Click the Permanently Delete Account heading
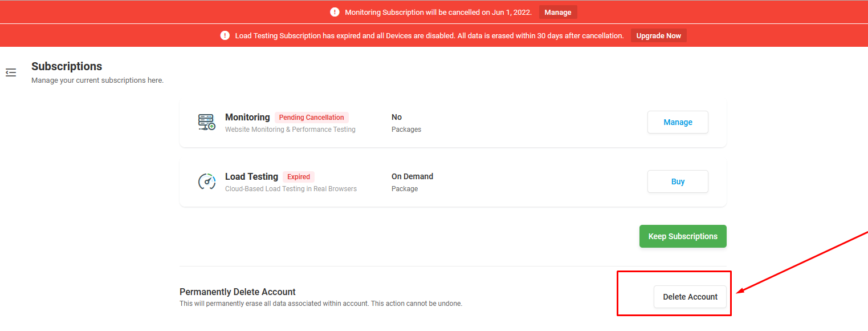This screenshot has height=331, width=868. click(x=238, y=292)
